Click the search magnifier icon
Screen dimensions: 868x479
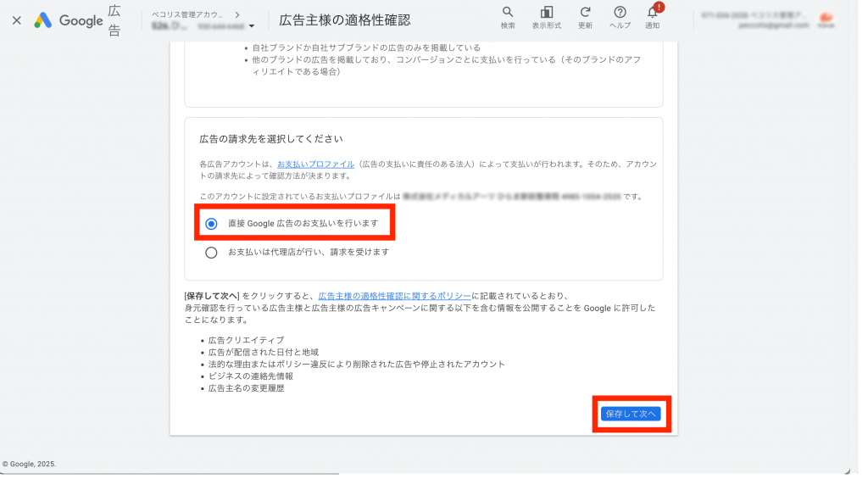[x=508, y=13]
